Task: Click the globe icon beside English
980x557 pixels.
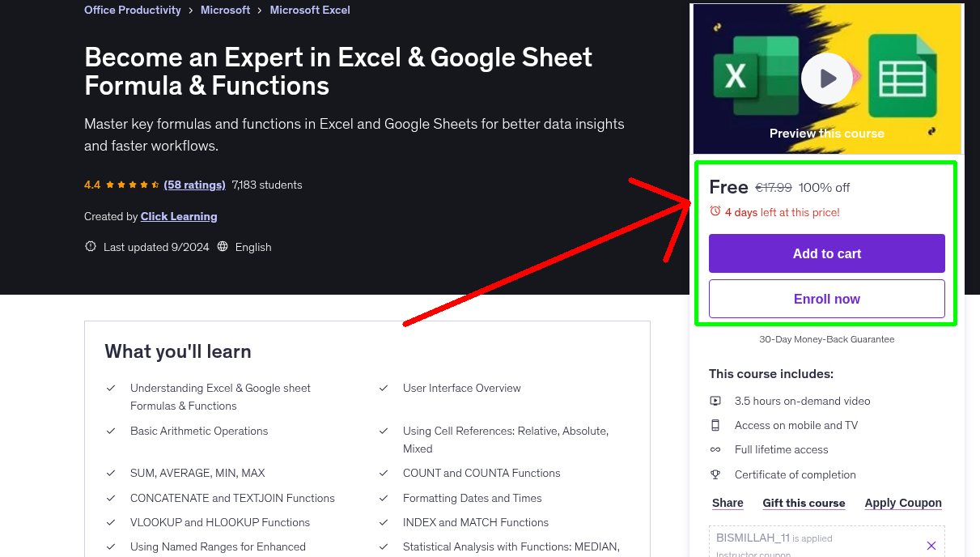Action: tap(223, 247)
